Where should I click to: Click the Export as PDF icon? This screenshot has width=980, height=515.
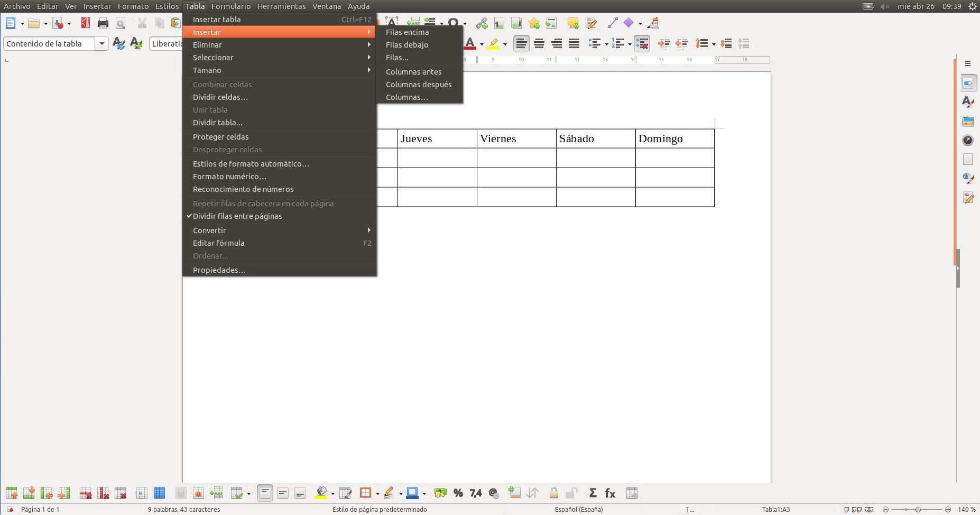coord(85,23)
